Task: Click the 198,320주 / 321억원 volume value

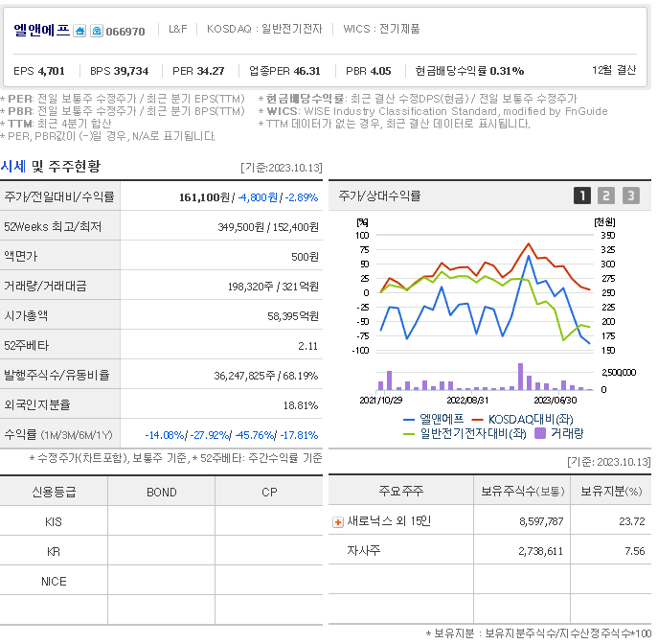Action: [x=273, y=287]
